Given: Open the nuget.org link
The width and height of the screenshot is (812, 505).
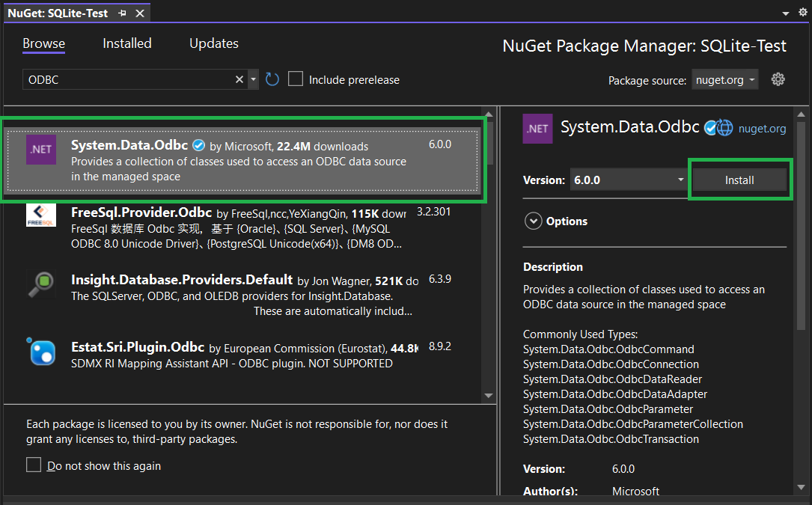Looking at the screenshot, I should point(762,129).
